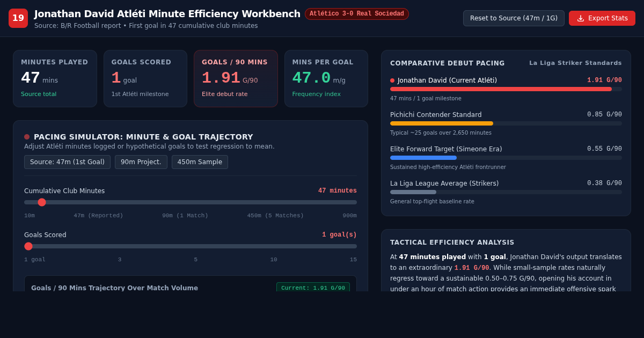644x338 pixels.
Task: Click 'Goals / 90 Mins Trajectory Over Match Volume' heading
Action: click(114, 288)
